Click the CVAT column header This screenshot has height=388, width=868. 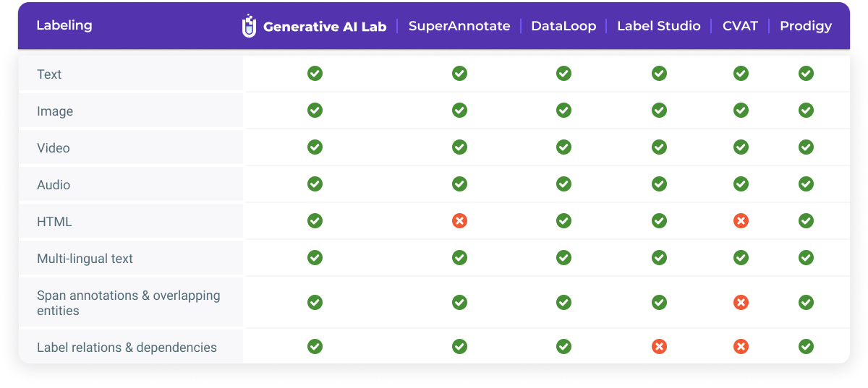tap(740, 26)
